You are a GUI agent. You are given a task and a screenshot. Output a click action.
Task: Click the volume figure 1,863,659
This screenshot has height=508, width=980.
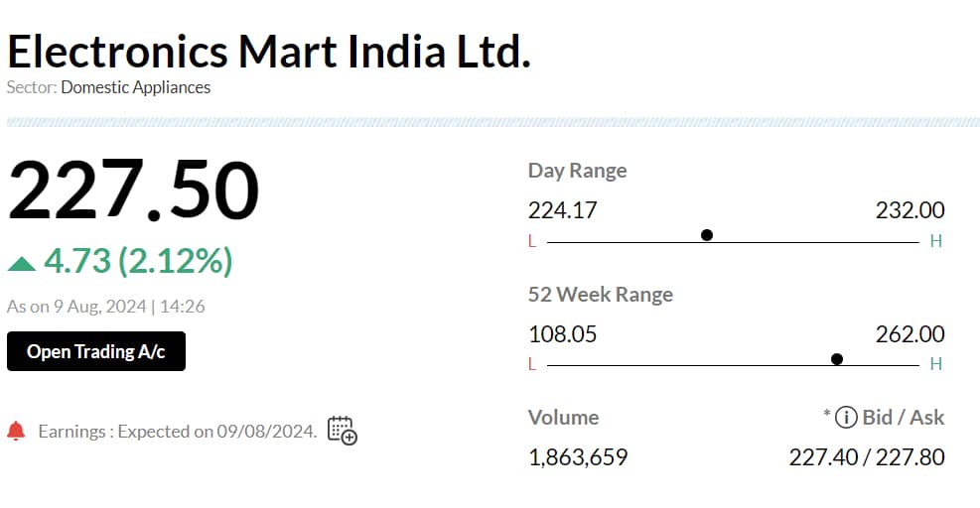coord(578,457)
